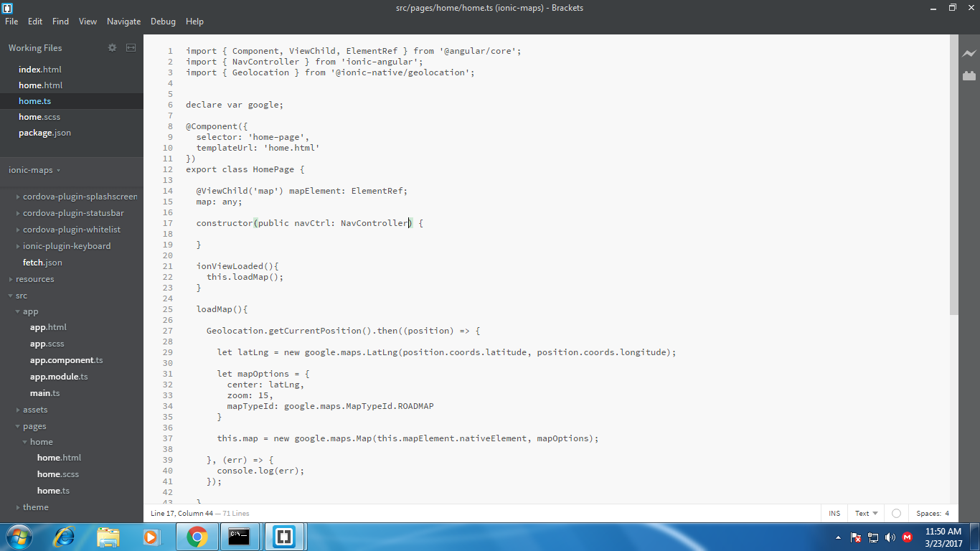Click Line 17, Column 44 status
The image size is (980, 551).
(182, 513)
